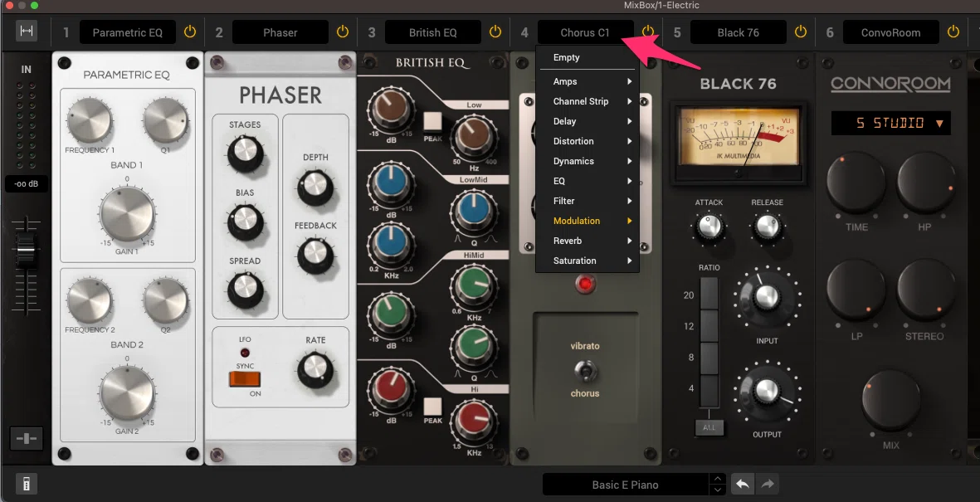Click the ConvoRoom MIX knob
980x502 pixels.
coord(890,400)
